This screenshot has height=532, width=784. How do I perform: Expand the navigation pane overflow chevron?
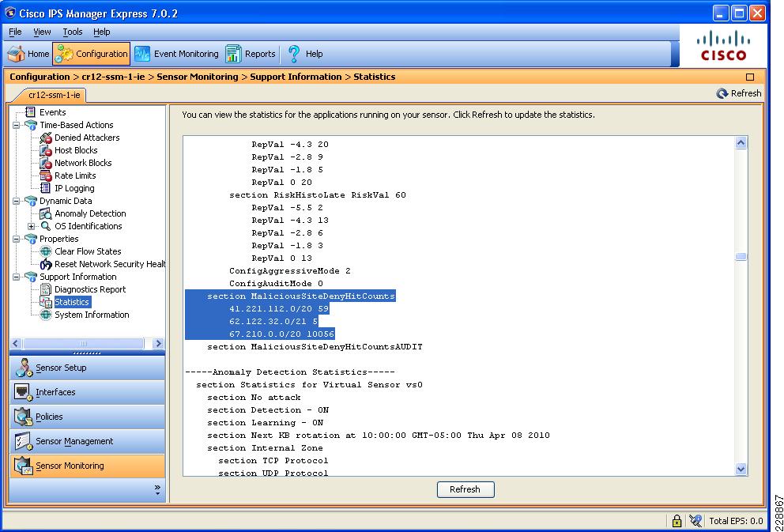(x=157, y=489)
